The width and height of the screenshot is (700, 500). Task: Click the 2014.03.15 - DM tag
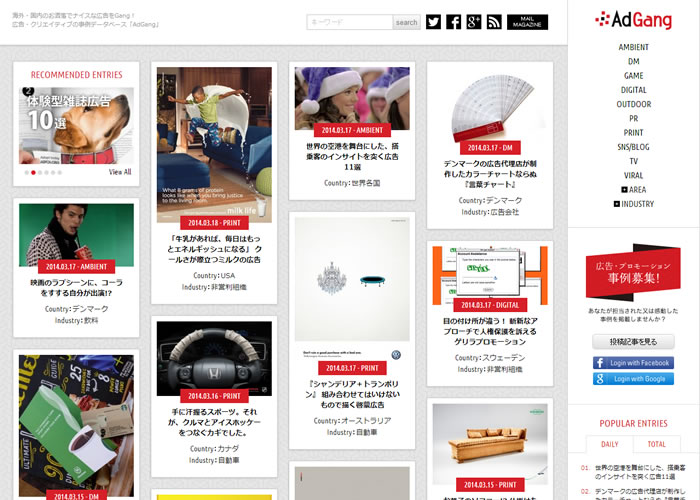click(76, 496)
